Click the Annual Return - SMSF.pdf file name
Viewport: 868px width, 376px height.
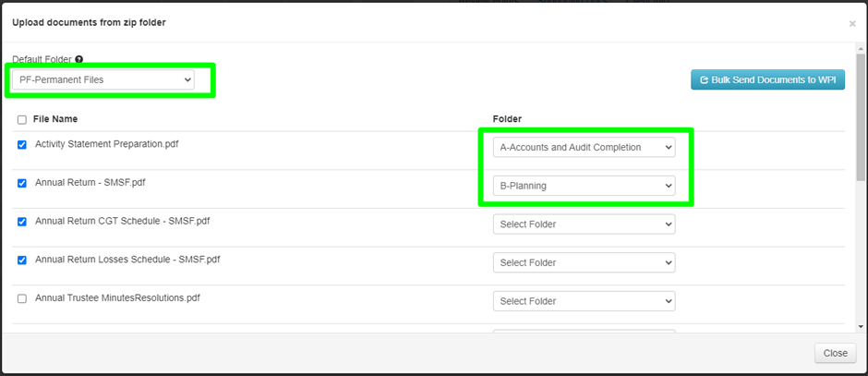coord(90,183)
